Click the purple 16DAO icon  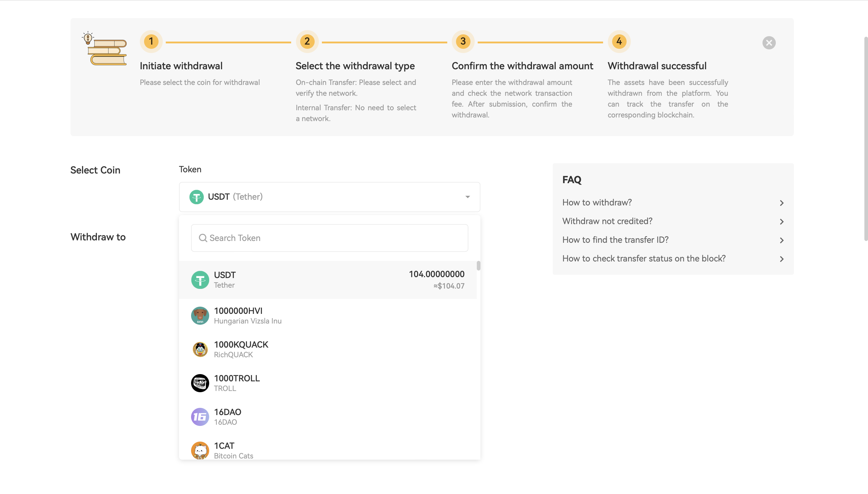200,417
